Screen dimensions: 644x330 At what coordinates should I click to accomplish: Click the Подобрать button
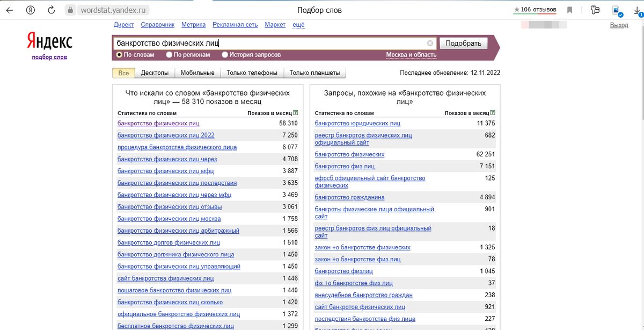click(x=464, y=44)
